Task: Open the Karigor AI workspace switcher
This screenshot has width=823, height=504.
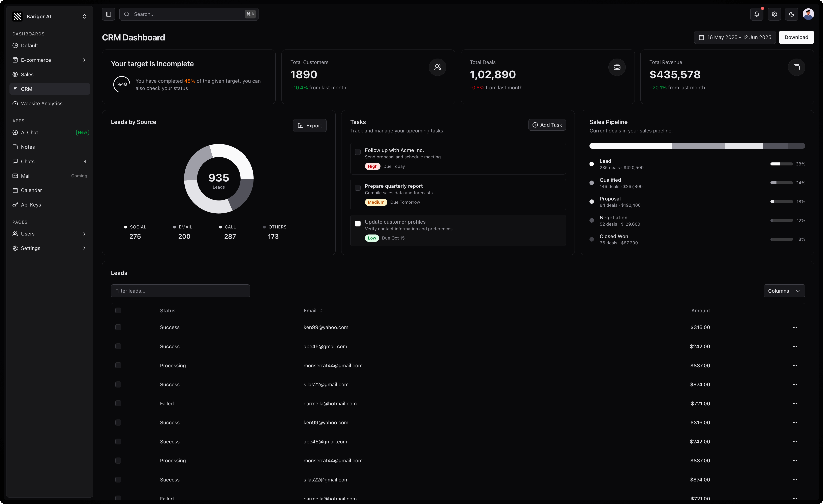Action: (x=50, y=16)
